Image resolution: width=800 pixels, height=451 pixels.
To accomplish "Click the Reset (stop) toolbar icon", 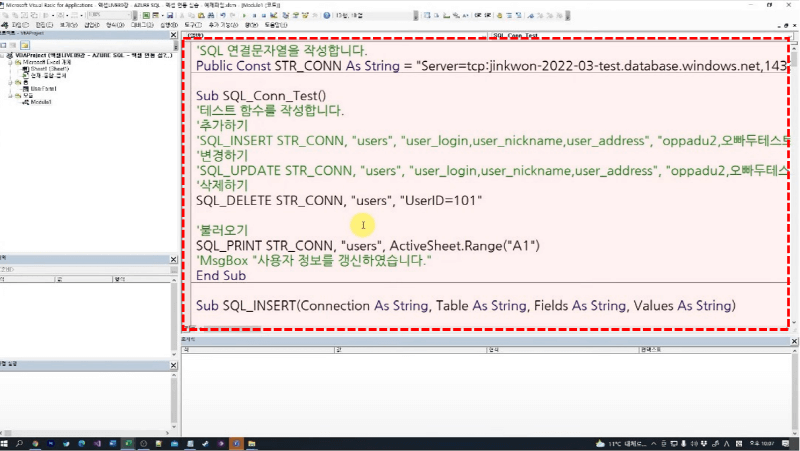I will [x=264, y=15].
